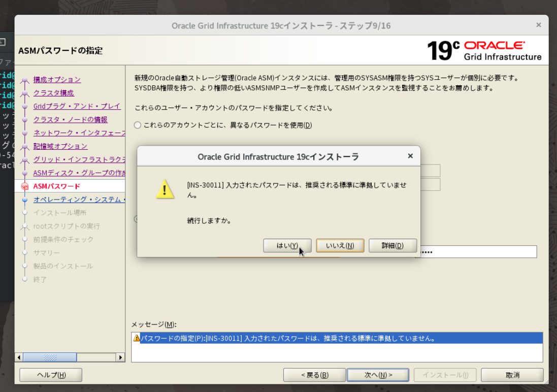557x392 pixels.
Task: Click the ASMパスワードの指定 page heading
Action: (x=60, y=50)
